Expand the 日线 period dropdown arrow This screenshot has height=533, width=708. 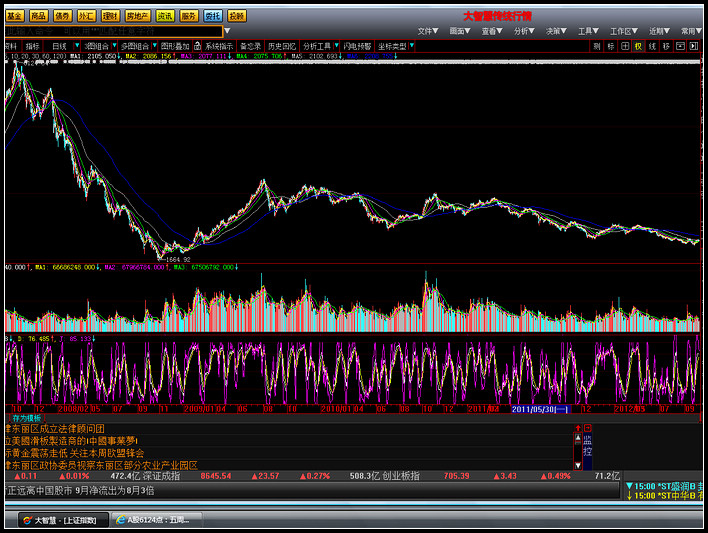click(77, 46)
